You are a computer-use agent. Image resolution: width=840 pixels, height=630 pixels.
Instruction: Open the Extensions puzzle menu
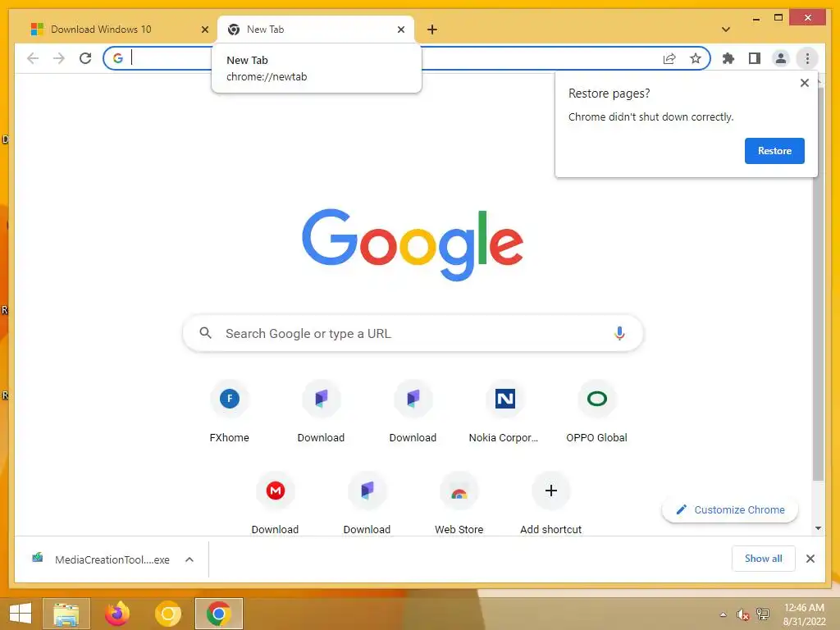click(x=728, y=58)
